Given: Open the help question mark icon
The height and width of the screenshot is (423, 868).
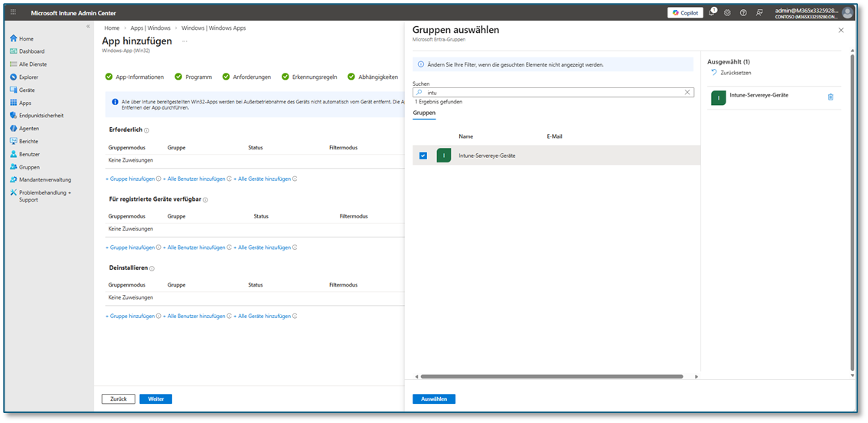Looking at the screenshot, I should pos(743,13).
